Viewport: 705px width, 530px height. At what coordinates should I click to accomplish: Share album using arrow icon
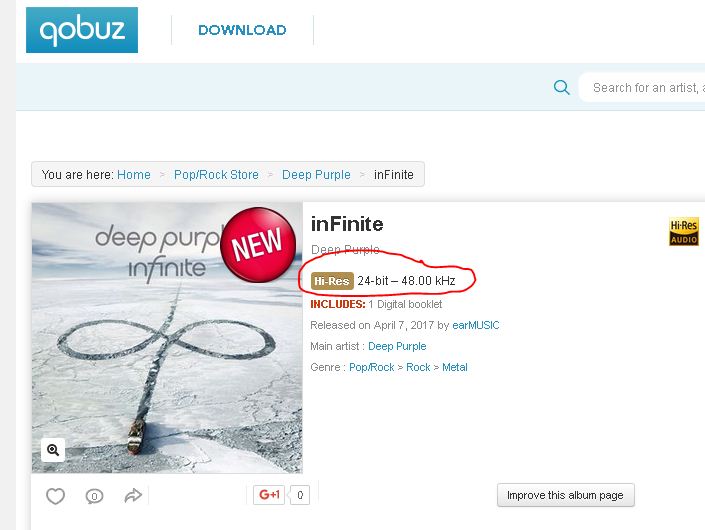[133, 496]
